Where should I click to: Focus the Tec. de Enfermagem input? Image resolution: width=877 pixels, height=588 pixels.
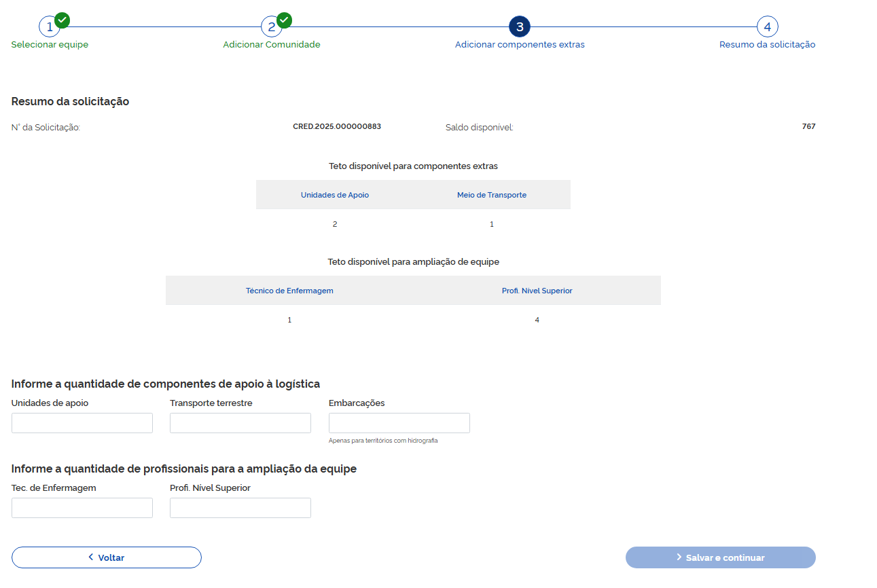click(82, 508)
